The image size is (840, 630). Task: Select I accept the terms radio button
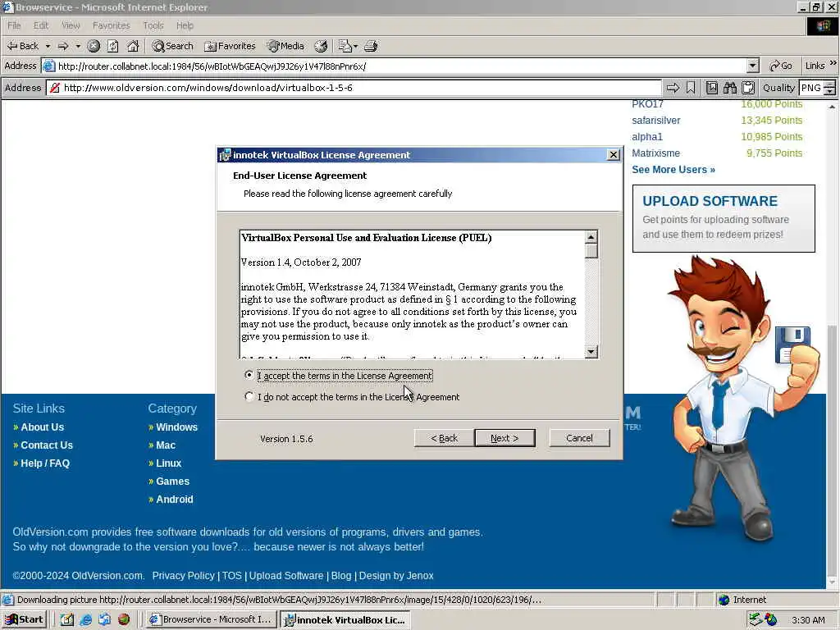(x=249, y=375)
